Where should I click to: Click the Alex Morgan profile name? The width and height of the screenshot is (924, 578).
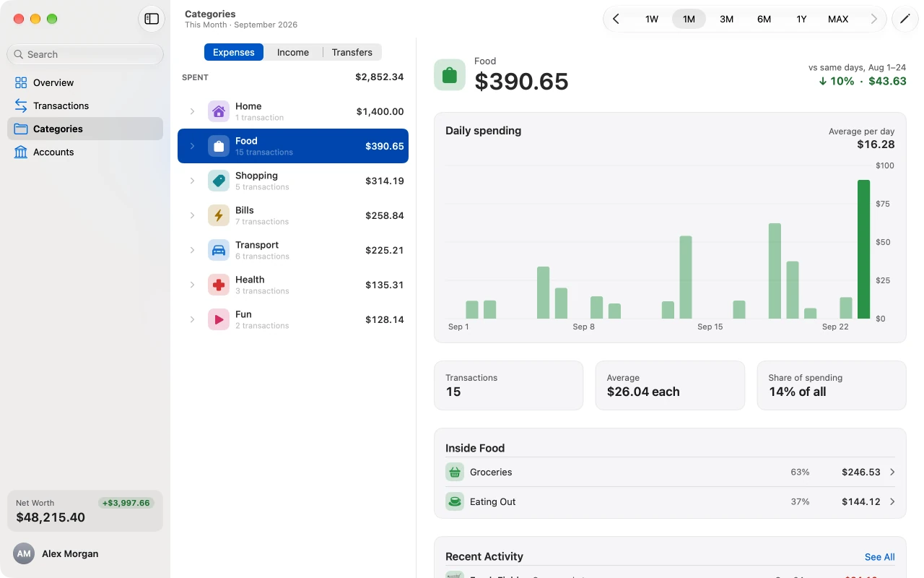tap(70, 553)
